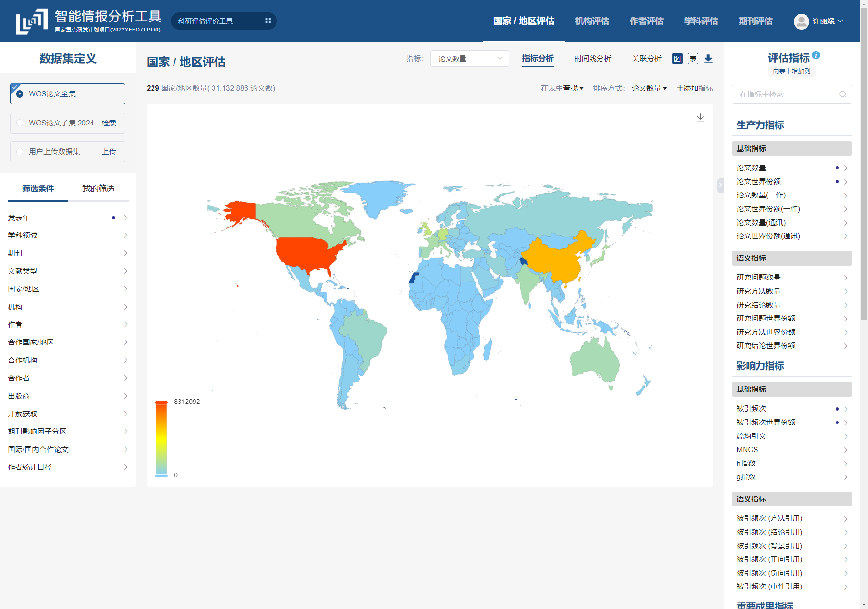Switch to 关联分析 tab
868x609 pixels.
[647, 59]
